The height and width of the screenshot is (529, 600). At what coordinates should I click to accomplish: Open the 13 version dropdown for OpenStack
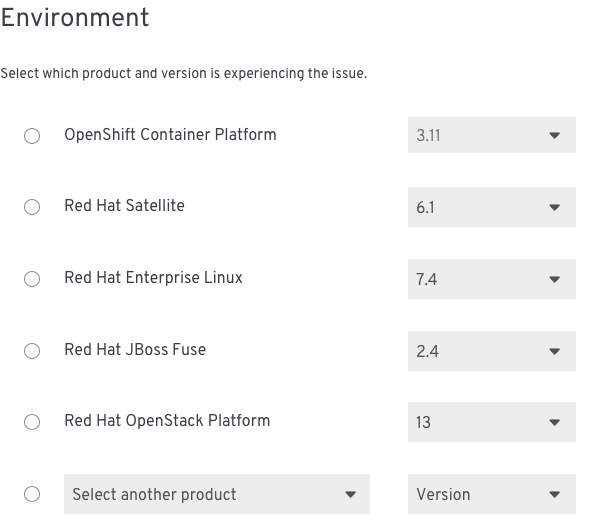(492, 422)
